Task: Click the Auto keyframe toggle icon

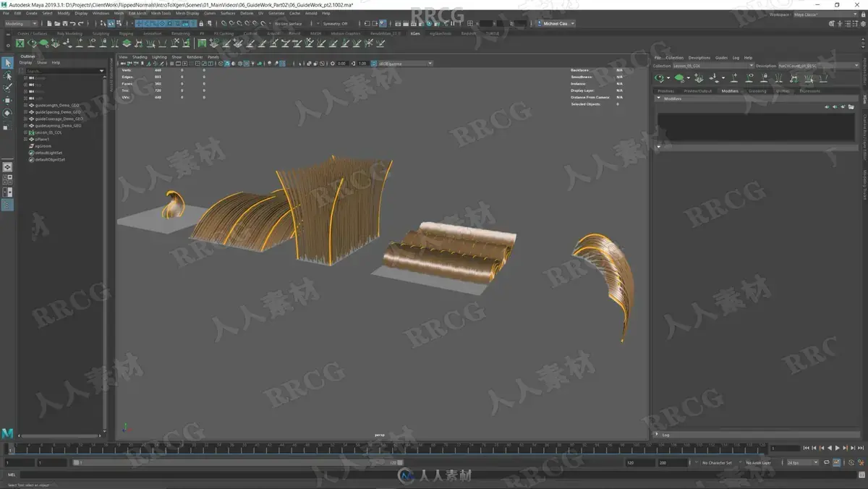Action: tap(851, 462)
